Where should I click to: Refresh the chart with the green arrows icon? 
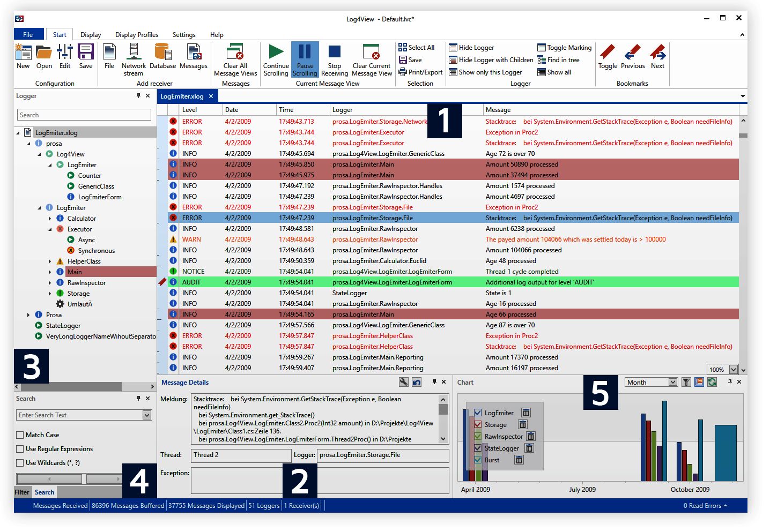coord(712,382)
